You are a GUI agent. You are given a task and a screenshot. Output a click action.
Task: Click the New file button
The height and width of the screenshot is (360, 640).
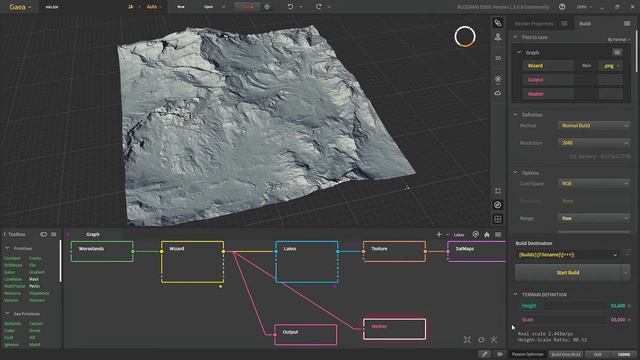tap(180, 7)
